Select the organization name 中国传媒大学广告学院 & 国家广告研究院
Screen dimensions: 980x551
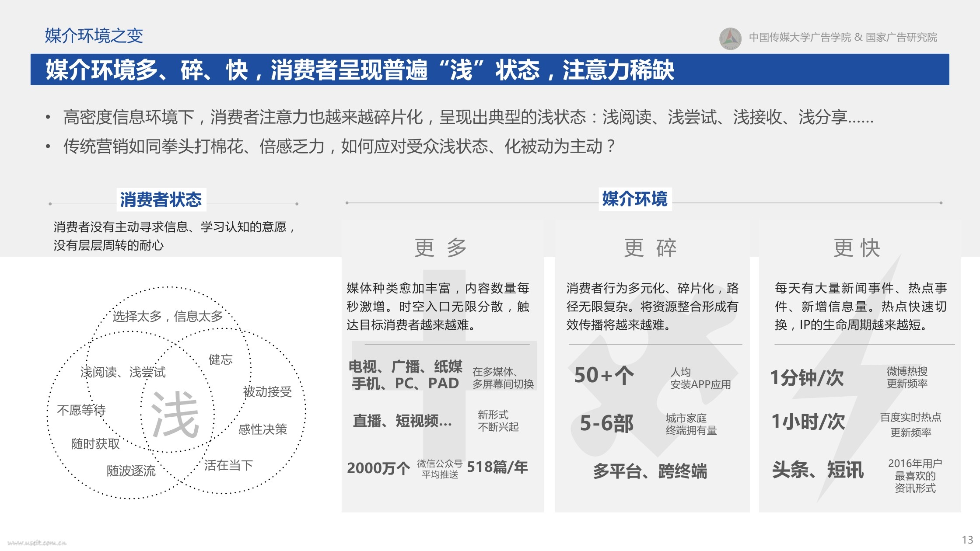[843, 38]
